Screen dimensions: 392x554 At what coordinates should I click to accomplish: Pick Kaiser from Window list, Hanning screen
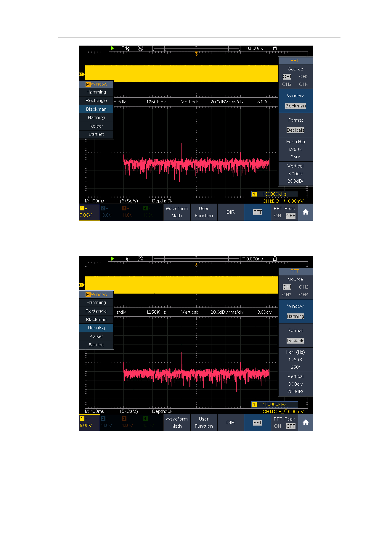[96, 336]
